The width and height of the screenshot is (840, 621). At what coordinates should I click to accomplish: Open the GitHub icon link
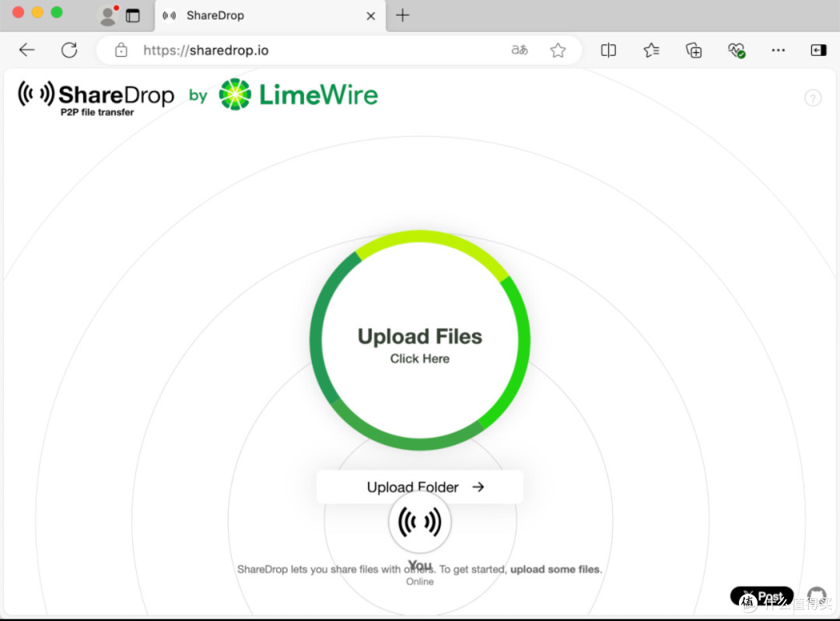click(x=817, y=596)
